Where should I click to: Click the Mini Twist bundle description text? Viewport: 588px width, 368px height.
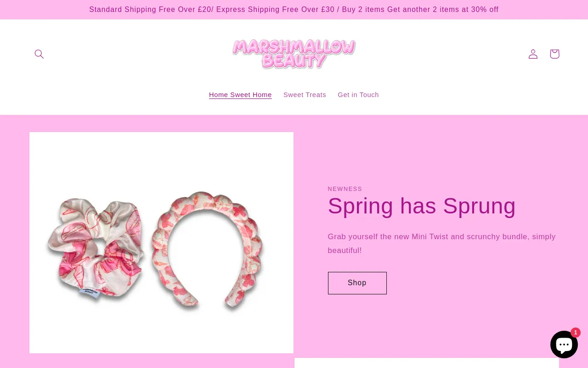(x=441, y=244)
